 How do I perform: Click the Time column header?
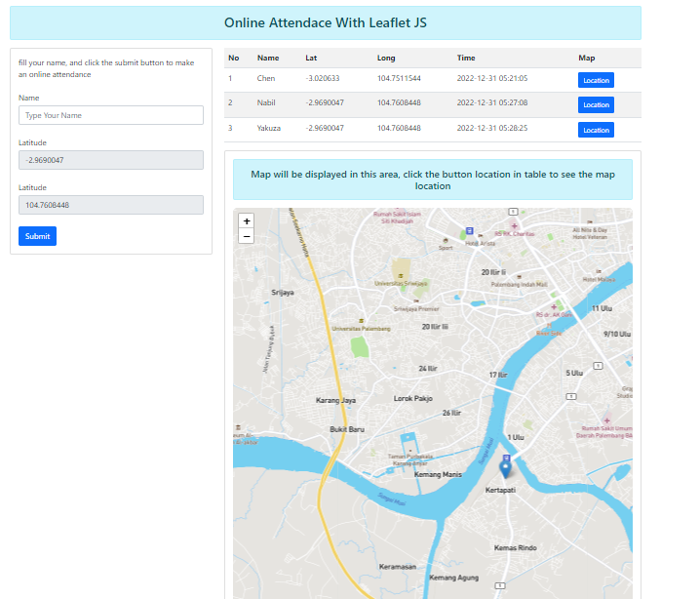click(466, 59)
